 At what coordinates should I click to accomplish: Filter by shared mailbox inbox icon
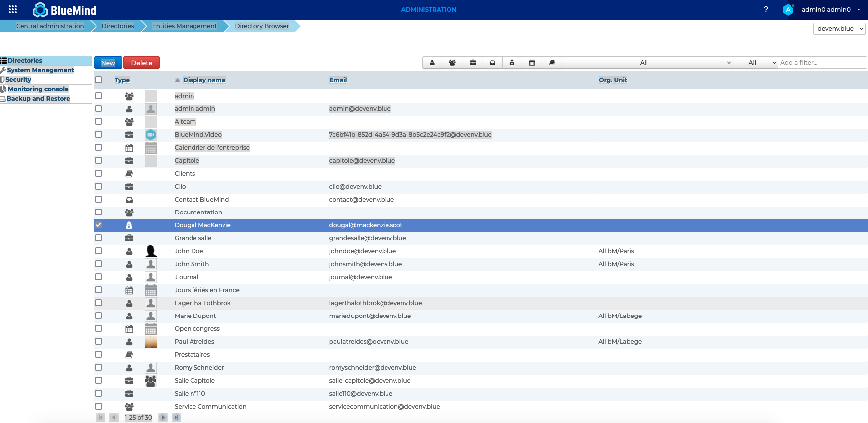(492, 63)
